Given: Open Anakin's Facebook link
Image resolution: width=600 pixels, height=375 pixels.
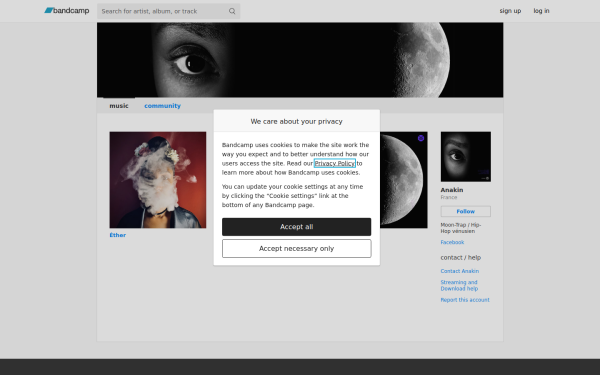Looking at the screenshot, I should click(452, 242).
